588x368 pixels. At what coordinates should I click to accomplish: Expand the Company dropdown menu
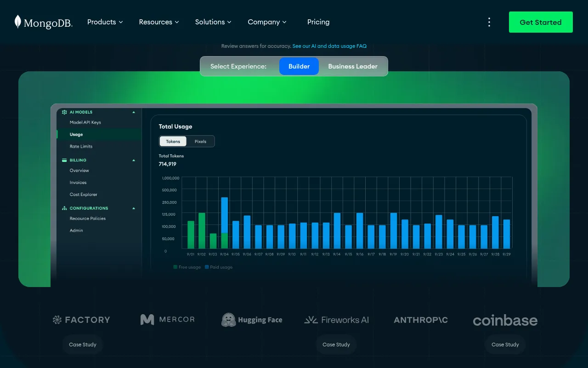coord(267,22)
